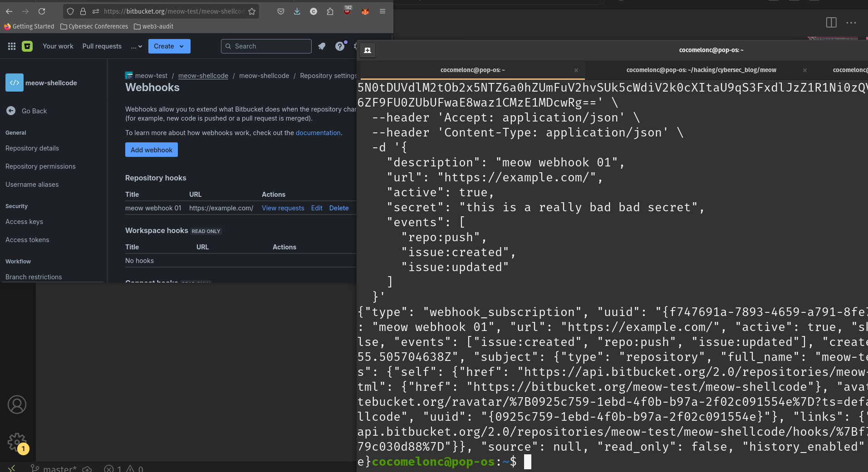Click VS Code remote window indicator
Image resolution: width=868 pixels, height=472 pixels.
12,468
